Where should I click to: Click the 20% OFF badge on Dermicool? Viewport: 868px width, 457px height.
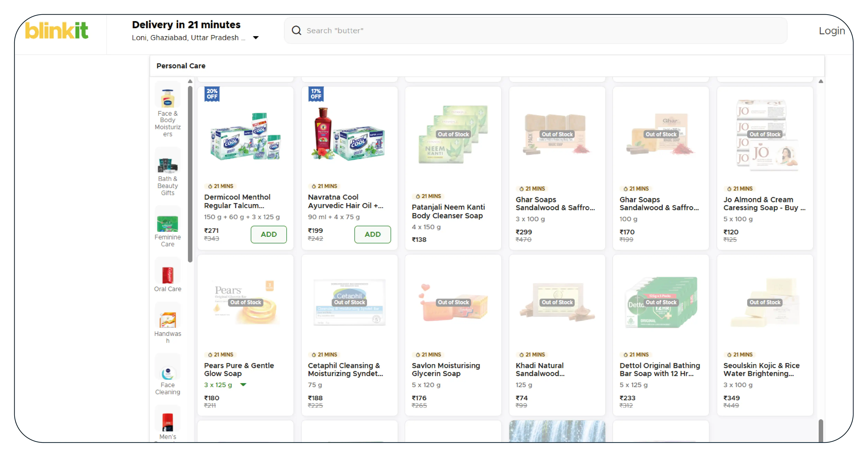pyautogui.click(x=212, y=94)
